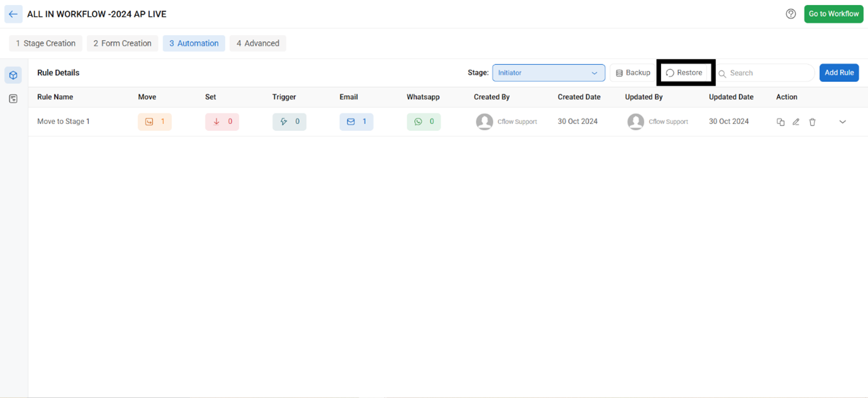Switch to the Form Creation tab
This screenshot has width=868, height=398.
point(122,43)
